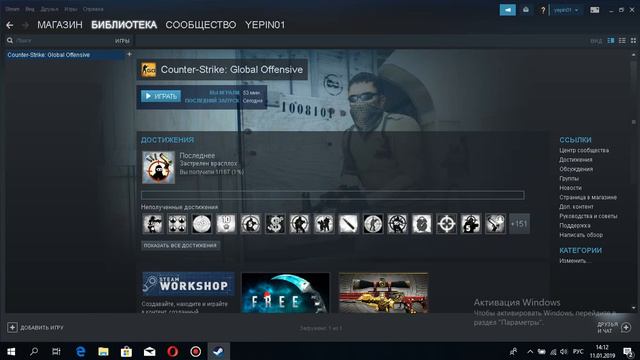
Task: Select Counter-Strike: Global Offensive in game list
Action: 65,55
